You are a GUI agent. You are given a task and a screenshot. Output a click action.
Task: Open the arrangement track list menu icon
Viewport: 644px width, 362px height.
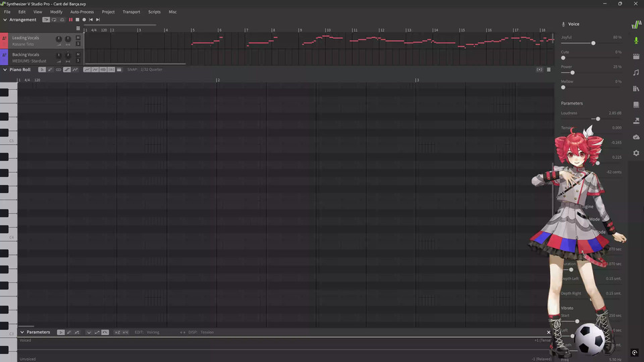pos(78,29)
